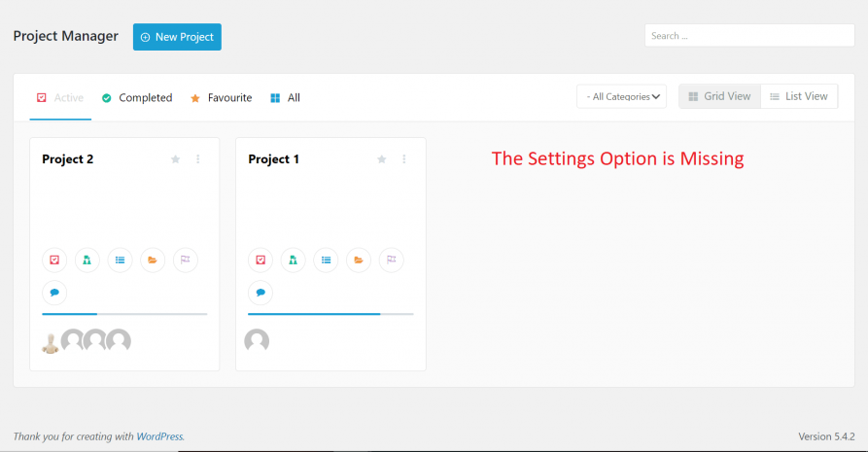Select the Completed tab
This screenshot has height=452, width=868.
pyautogui.click(x=137, y=98)
